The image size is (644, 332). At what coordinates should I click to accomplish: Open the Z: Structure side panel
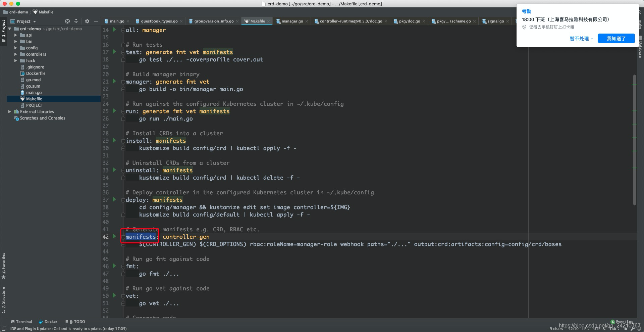(3, 300)
